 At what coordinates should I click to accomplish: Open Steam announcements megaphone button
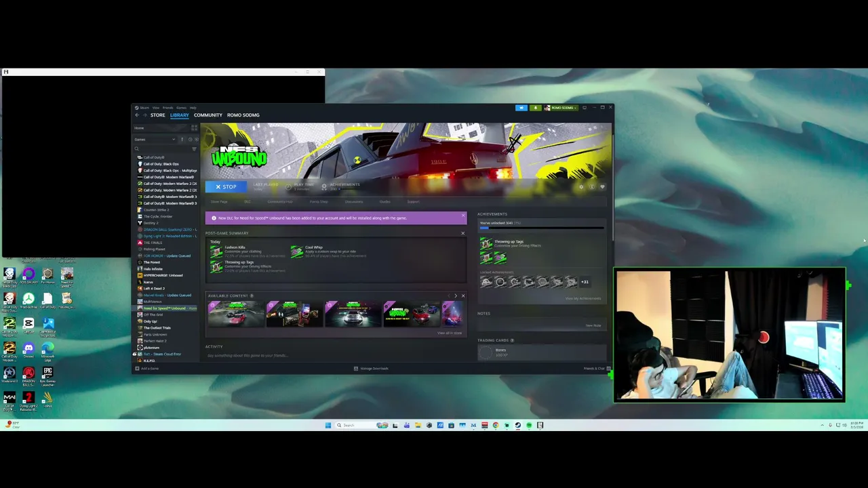click(521, 108)
